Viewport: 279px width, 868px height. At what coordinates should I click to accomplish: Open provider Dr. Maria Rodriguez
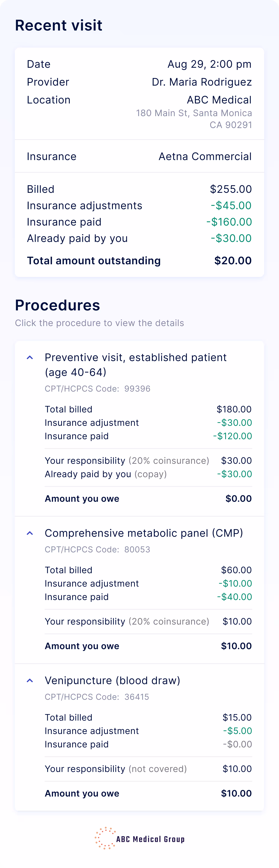(x=201, y=82)
